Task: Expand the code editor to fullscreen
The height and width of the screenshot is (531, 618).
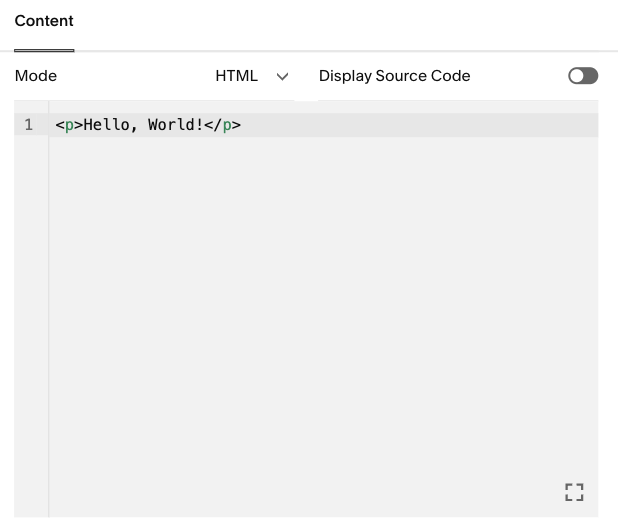Action: click(574, 491)
